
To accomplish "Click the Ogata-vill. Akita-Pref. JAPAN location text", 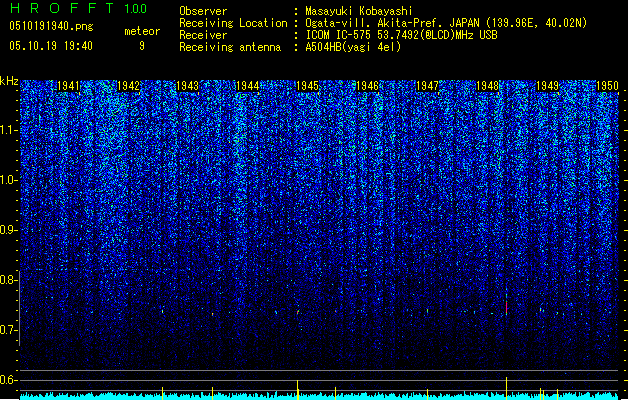I will point(446,23).
